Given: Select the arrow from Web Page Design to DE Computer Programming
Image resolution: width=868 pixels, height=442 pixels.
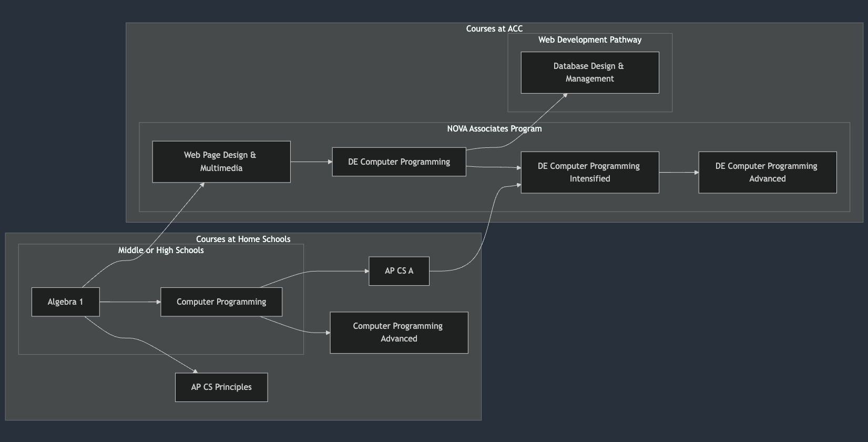Looking at the screenshot, I should pyautogui.click(x=311, y=162).
